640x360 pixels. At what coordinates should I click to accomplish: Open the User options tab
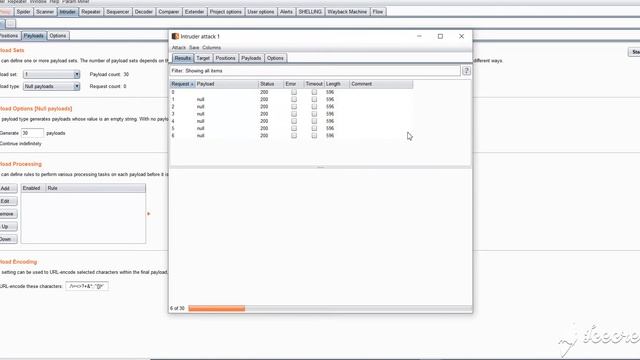[261, 12]
